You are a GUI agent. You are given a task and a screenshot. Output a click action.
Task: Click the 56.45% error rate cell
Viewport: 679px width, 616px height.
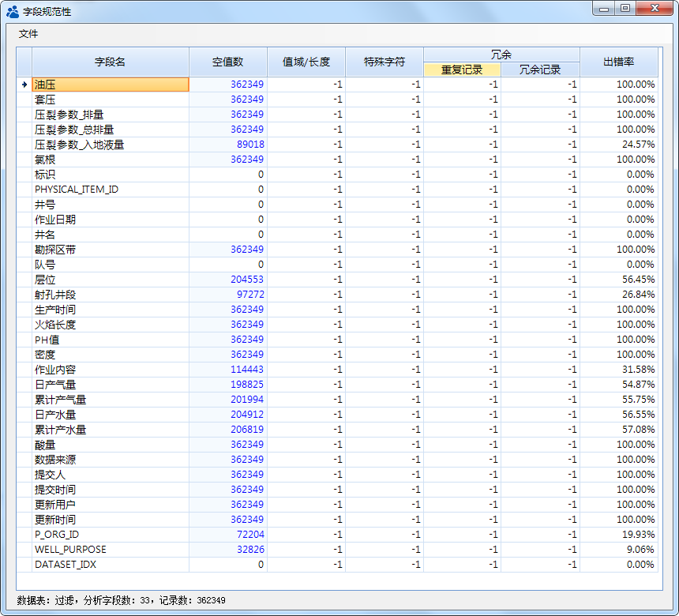click(x=619, y=280)
